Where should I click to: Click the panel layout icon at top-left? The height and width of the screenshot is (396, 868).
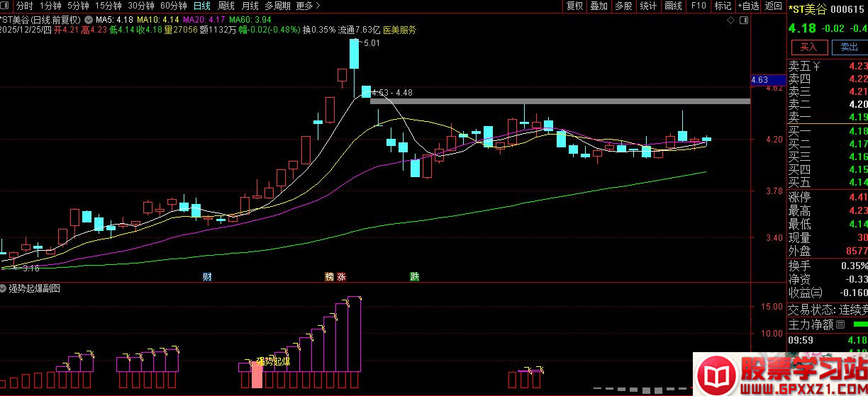point(6,6)
